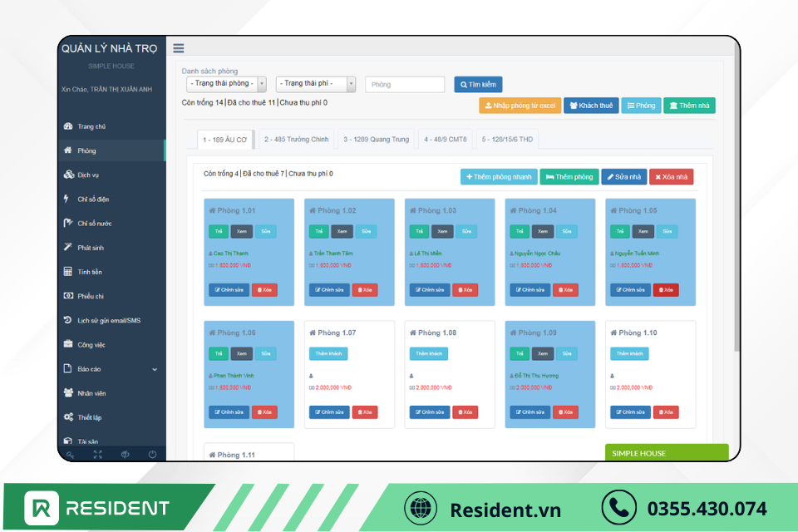Click Thêm khách in Phòng 1.07

pos(328,354)
